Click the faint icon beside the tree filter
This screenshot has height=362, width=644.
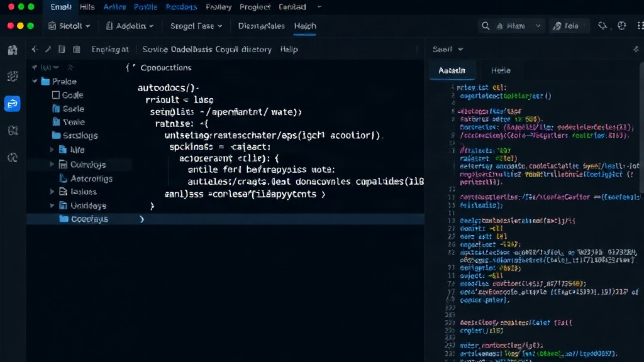(70, 67)
